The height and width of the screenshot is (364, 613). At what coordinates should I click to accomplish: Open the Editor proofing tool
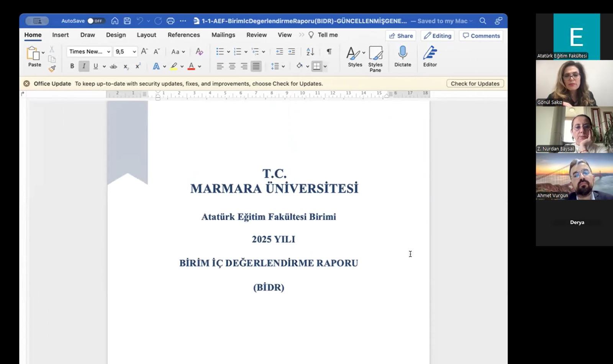430,57
